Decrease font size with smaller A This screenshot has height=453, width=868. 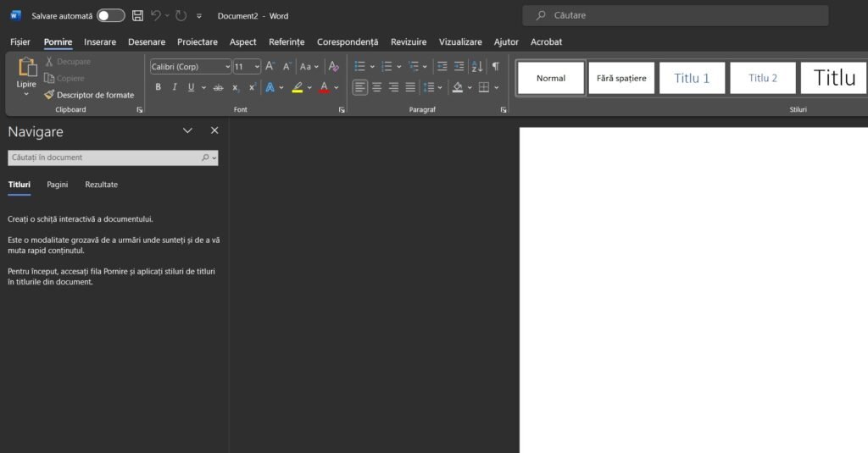click(x=287, y=66)
